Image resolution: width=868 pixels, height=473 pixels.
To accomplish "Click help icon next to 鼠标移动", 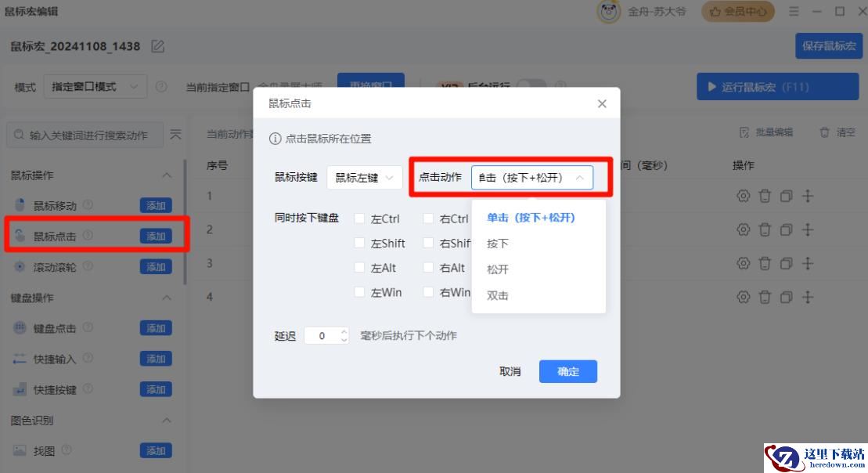I will [x=88, y=205].
